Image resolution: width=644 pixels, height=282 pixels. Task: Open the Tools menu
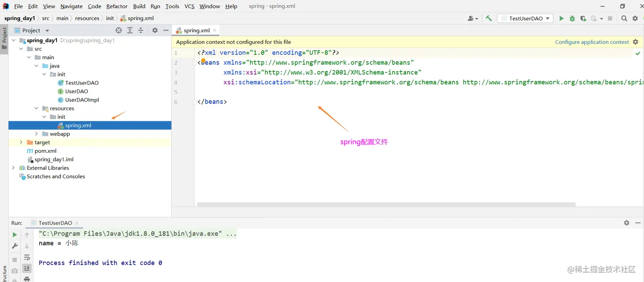pyautogui.click(x=172, y=6)
